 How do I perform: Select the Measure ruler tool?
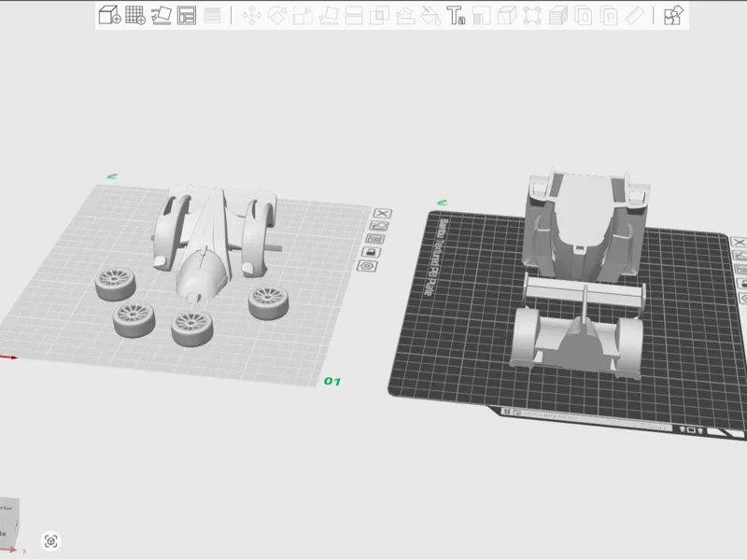click(x=635, y=16)
